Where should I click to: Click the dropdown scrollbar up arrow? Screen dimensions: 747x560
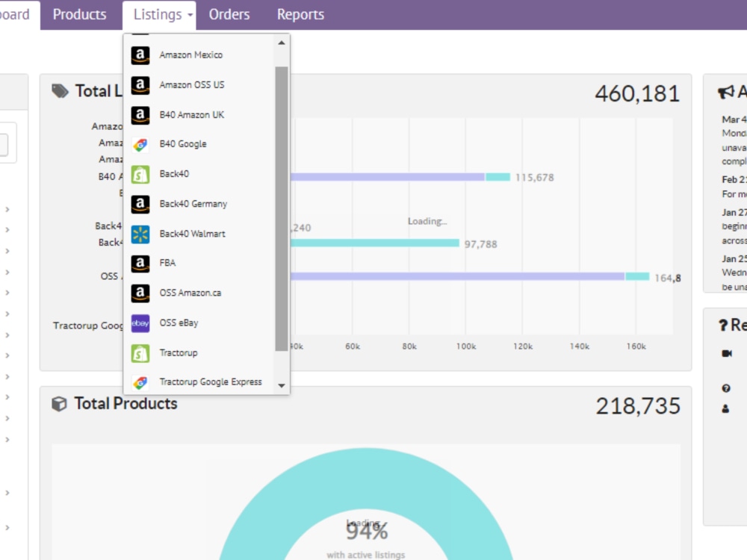(x=282, y=43)
